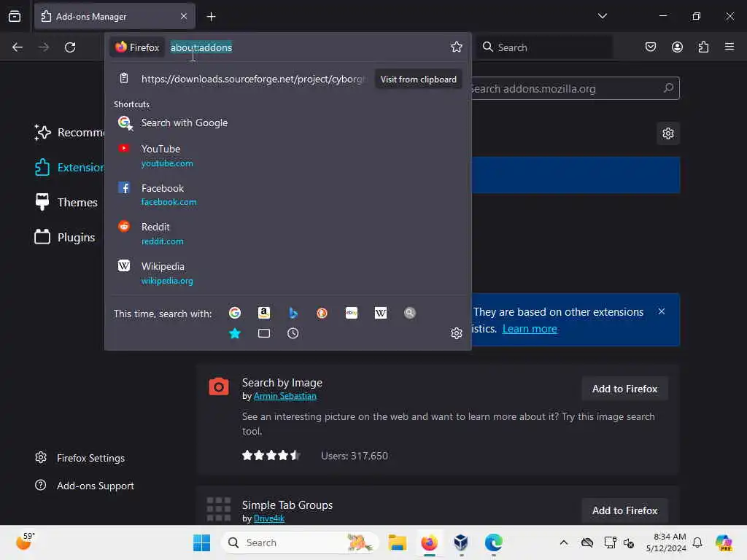Open the Firefox application menu
The width and height of the screenshot is (747, 560).
click(x=729, y=47)
